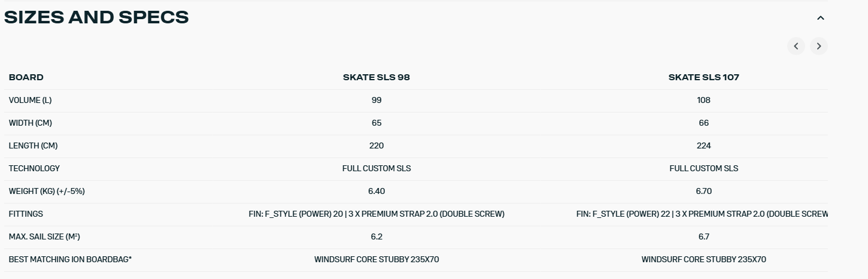The height and width of the screenshot is (279, 868).
Task: Click the 6.40 weight value
Action: [x=376, y=191]
